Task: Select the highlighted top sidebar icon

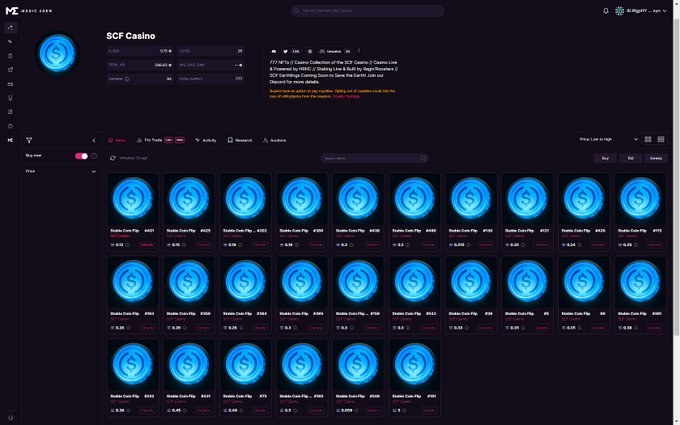Action: [10, 28]
